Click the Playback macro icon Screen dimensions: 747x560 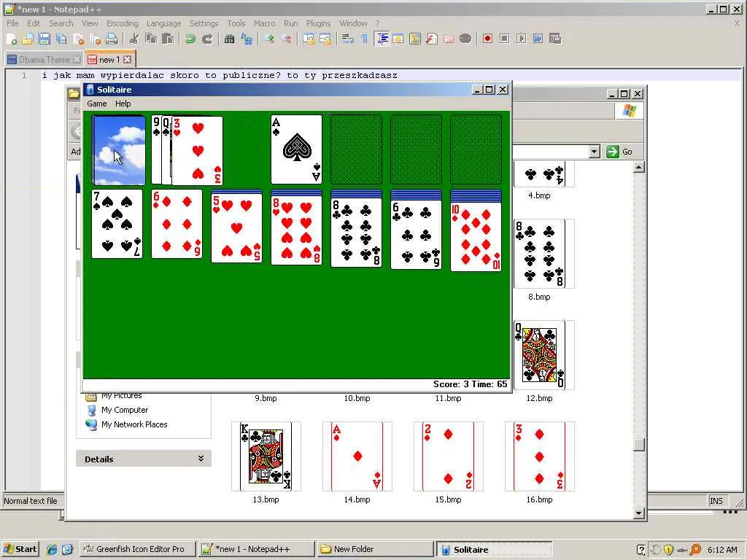(521, 39)
